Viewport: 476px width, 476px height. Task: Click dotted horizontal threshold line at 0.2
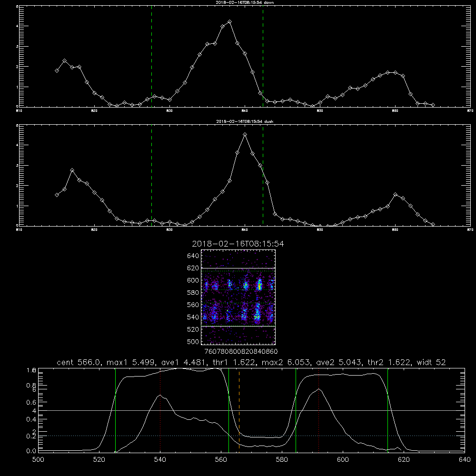point(251,436)
